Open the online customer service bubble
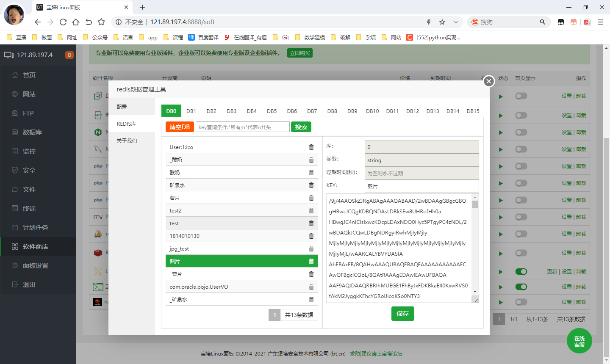610x364 pixels. point(579,341)
